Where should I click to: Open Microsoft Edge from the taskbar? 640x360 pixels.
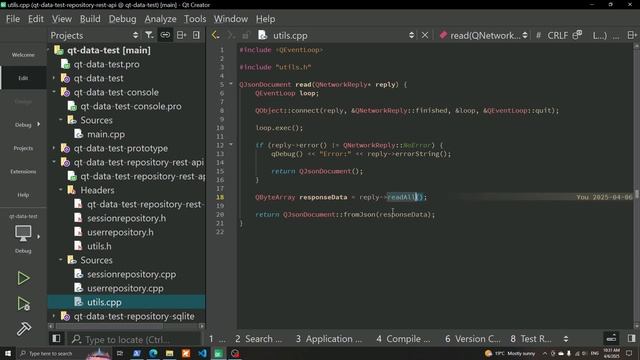click(x=153, y=353)
